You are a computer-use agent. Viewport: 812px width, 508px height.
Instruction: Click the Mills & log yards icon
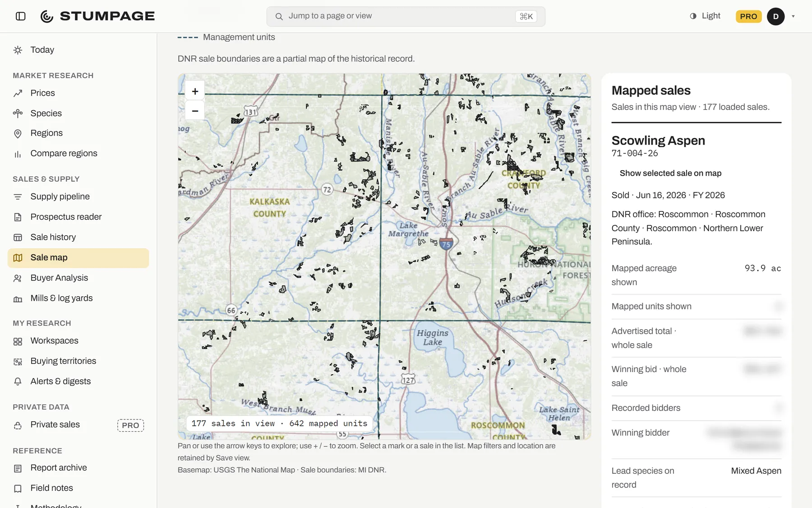18,298
